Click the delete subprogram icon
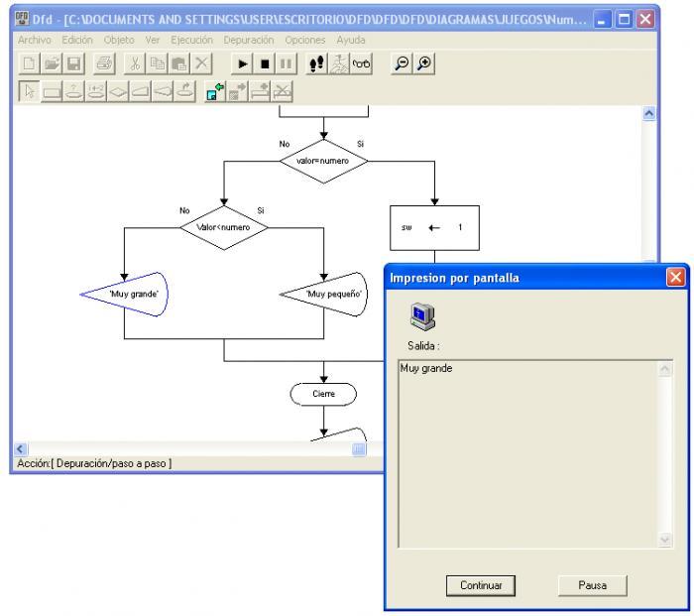Viewport: 694px width, 616px height. (x=282, y=91)
